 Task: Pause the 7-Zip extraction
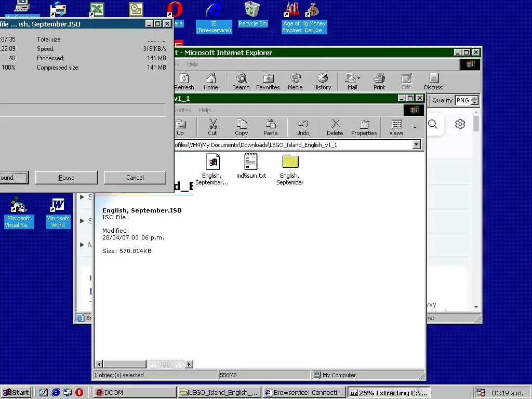(66, 178)
